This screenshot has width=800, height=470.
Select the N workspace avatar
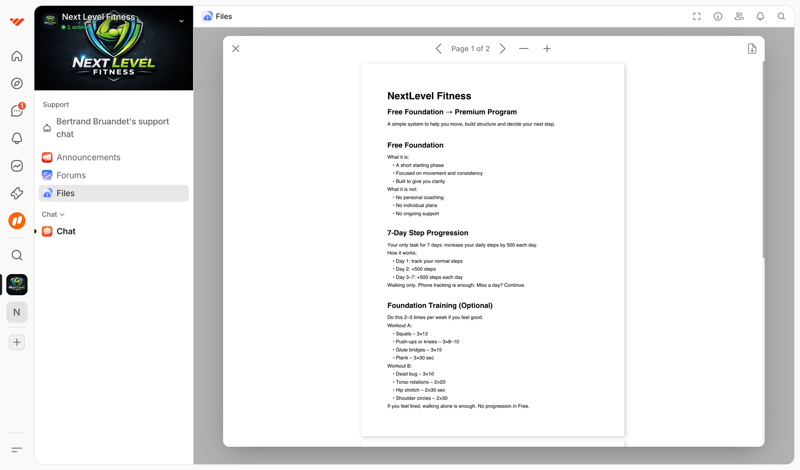tap(17, 312)
